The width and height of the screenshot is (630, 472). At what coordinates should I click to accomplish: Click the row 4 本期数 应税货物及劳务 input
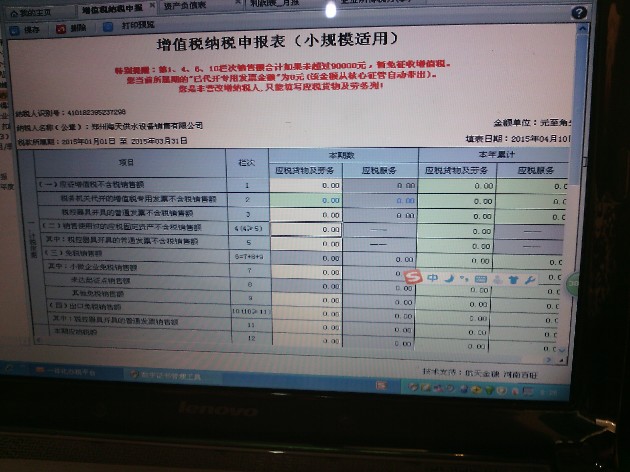(306, 229)
